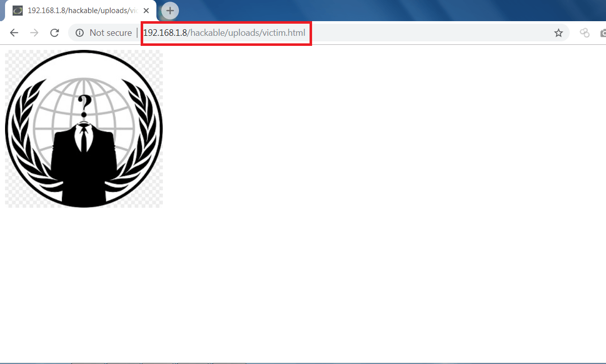606x364 pixels.
Task: Click the tab favicon icon
Action: (18, 10)
